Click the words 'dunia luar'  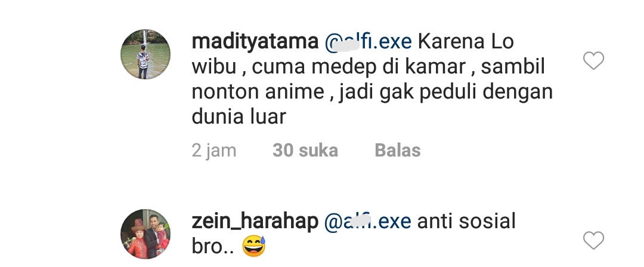pos(239,116)
